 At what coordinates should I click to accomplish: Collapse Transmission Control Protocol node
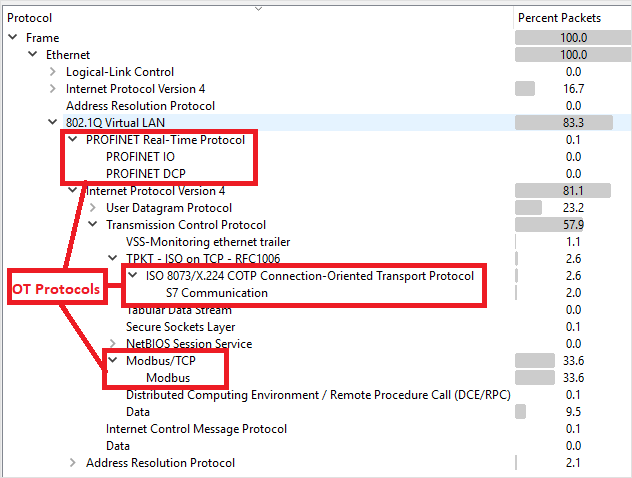tap(93, 225)
